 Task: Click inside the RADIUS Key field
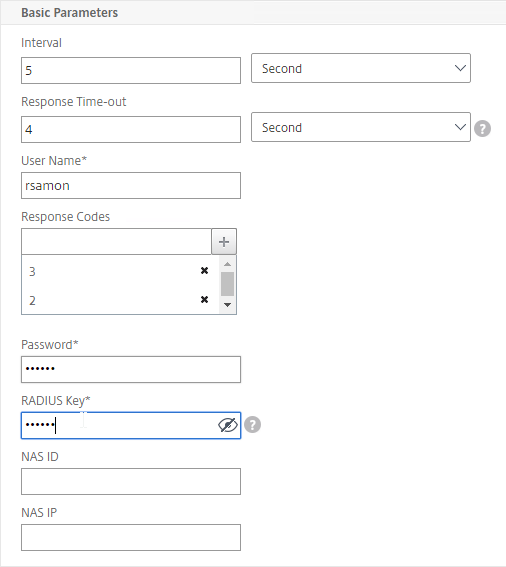(x=119, y=426)
